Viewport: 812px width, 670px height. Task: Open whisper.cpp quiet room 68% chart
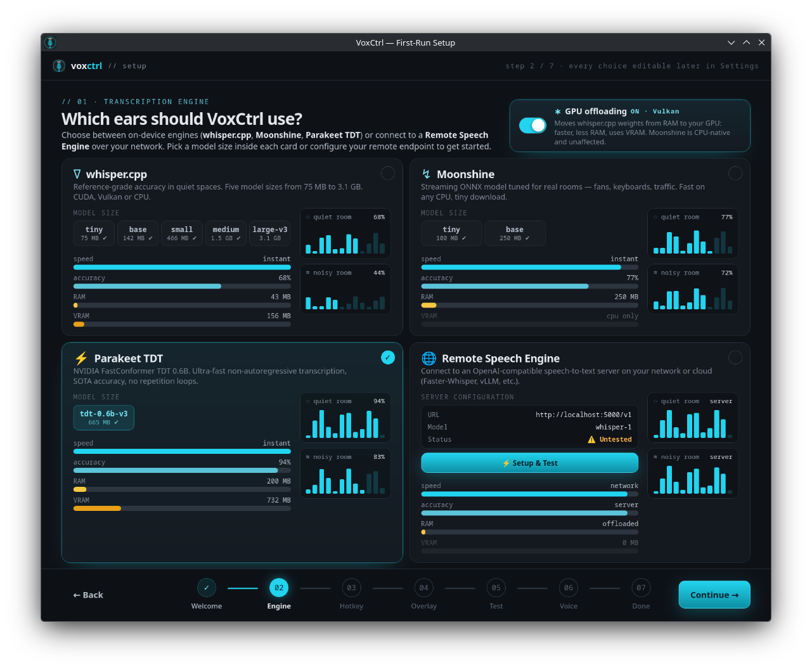click(345, 233)
